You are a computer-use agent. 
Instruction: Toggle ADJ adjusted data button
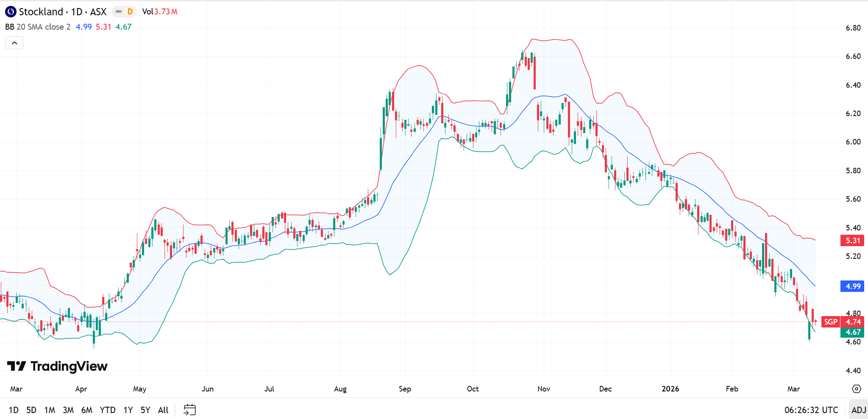pyautogui.click(x=859, y=410)
